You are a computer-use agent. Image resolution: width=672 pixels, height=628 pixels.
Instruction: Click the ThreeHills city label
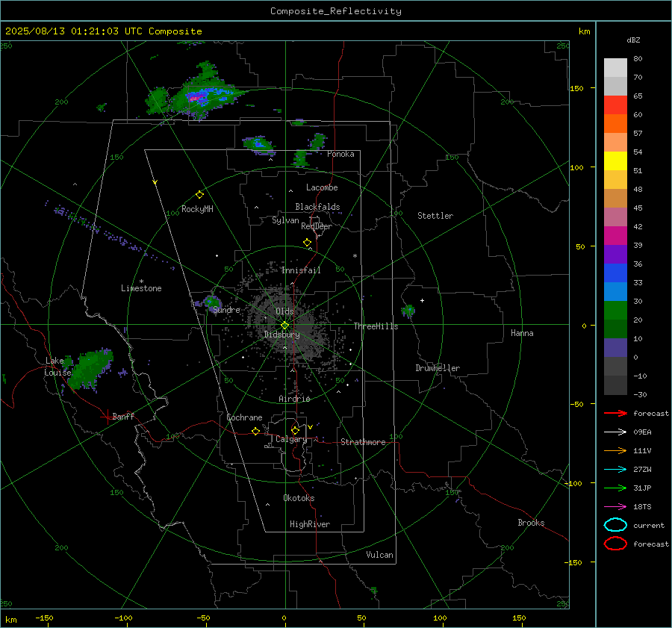[376, 326]
